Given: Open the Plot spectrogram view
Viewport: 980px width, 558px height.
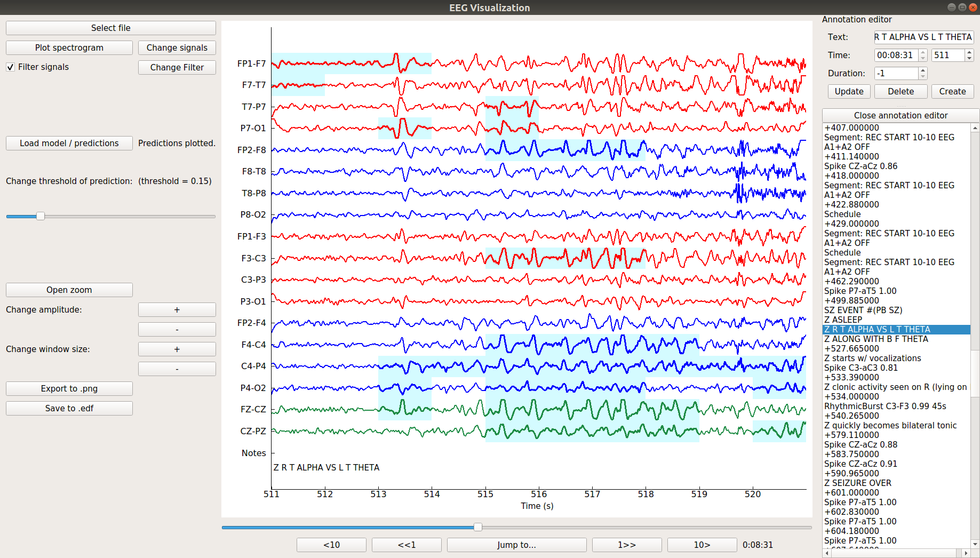Looking at the screenshot, I should click(69, 47).
